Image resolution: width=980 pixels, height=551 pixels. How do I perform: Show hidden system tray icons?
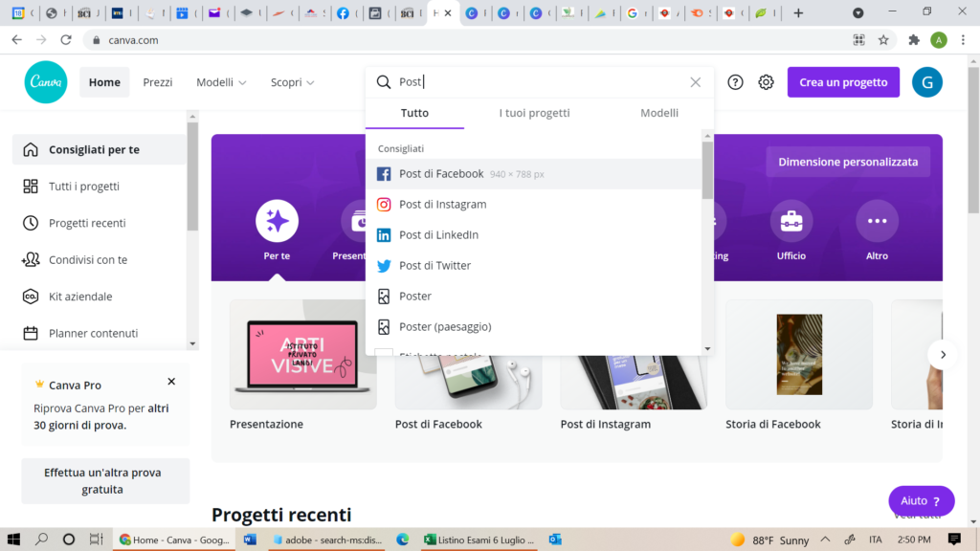pyautogui.click(x=825, y=540)
